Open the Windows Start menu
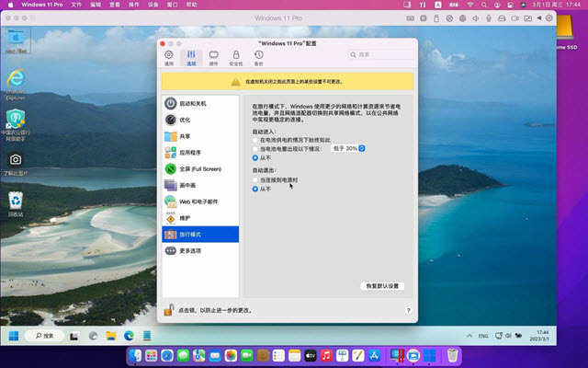 coord(14,336)
